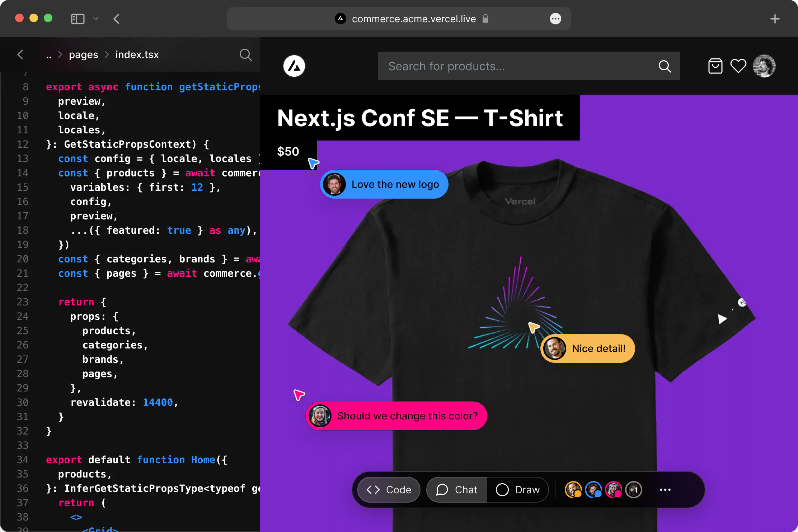Open the three-dot menu in address bar
798x532 pixels.
coord(555,19)
